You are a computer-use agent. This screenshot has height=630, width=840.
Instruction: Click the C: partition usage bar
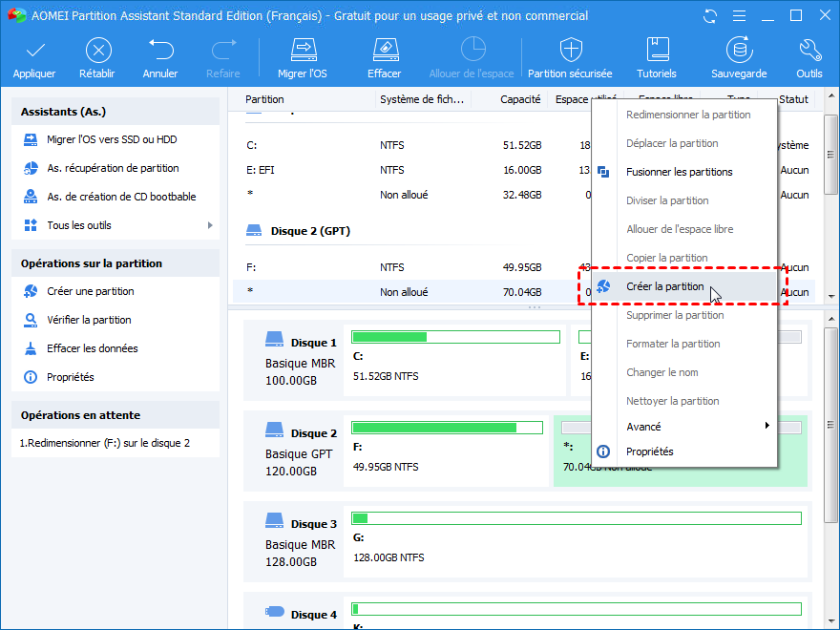pos(456,337)
